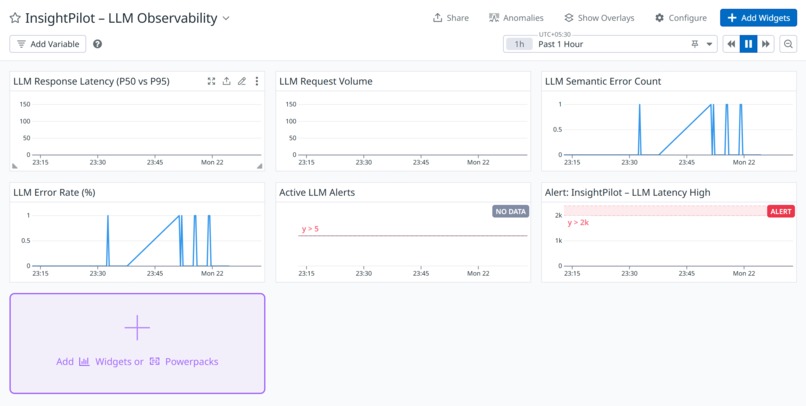The image size is (806, 406).
Task: Open the Configure menu
Action: click(681, 18)
